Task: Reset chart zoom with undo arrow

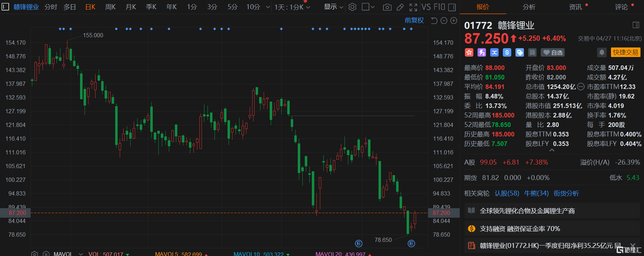Action: pos(434,21)
